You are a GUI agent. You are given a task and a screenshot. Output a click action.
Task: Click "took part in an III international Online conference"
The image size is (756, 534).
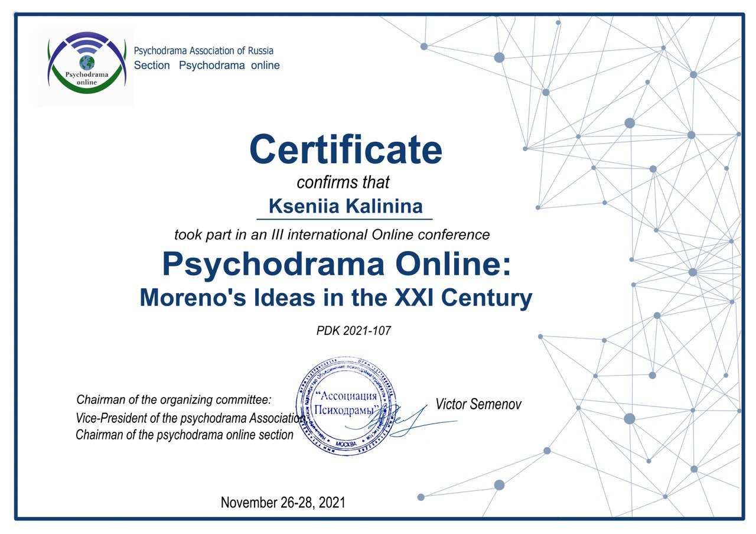(332, 235)
